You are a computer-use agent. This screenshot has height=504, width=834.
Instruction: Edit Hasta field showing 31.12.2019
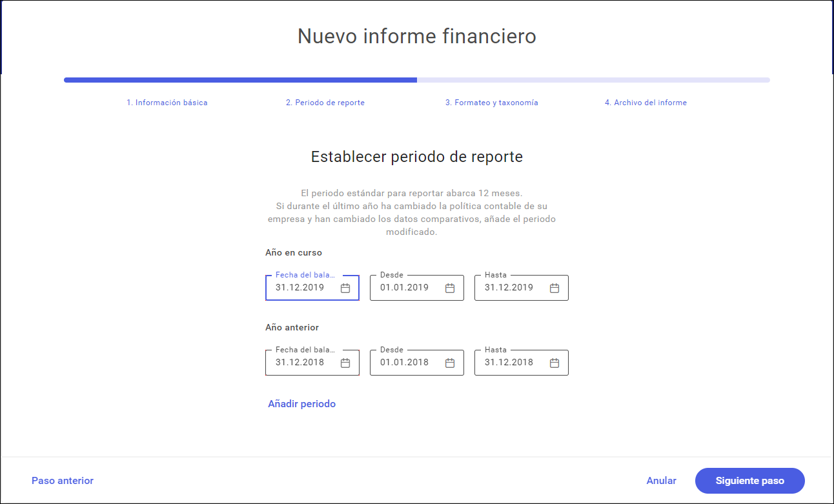coord(522,288)
